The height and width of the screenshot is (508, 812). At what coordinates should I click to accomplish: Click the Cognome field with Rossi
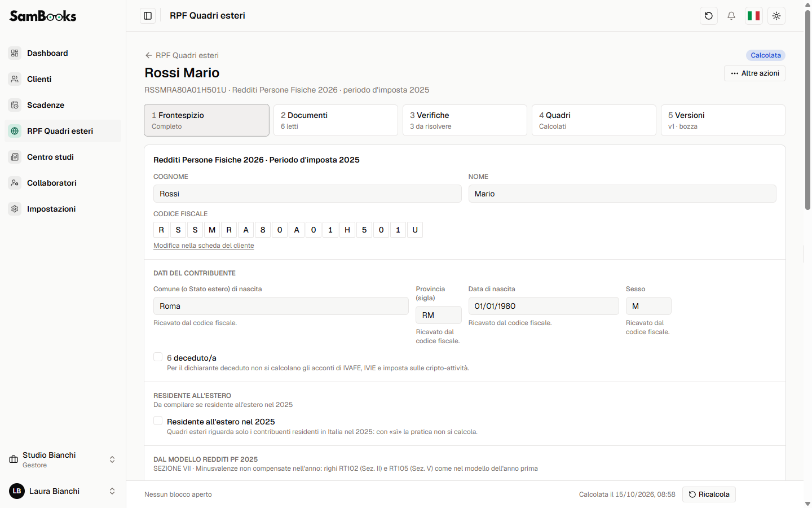pos(307,194)
